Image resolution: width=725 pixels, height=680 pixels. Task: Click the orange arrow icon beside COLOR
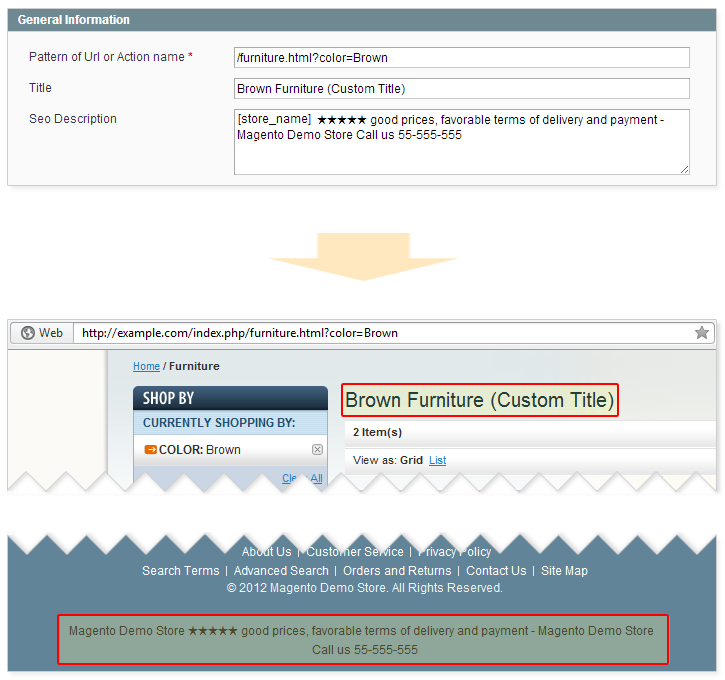coord(150,450)
